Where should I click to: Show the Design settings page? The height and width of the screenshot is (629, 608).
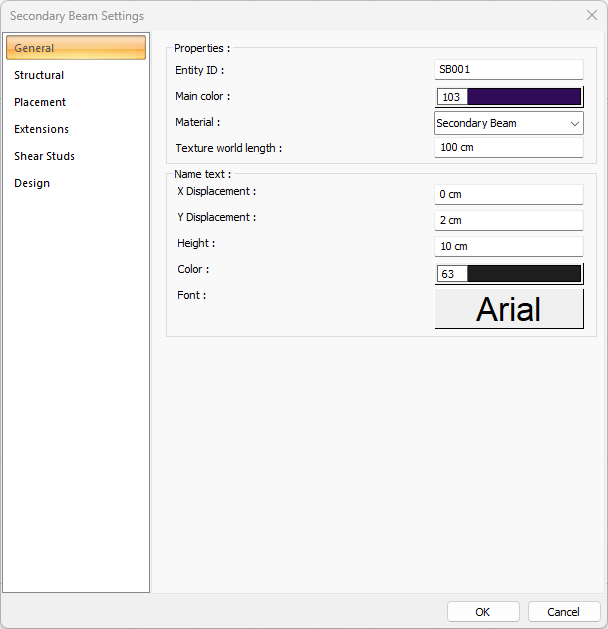point(32,183)
